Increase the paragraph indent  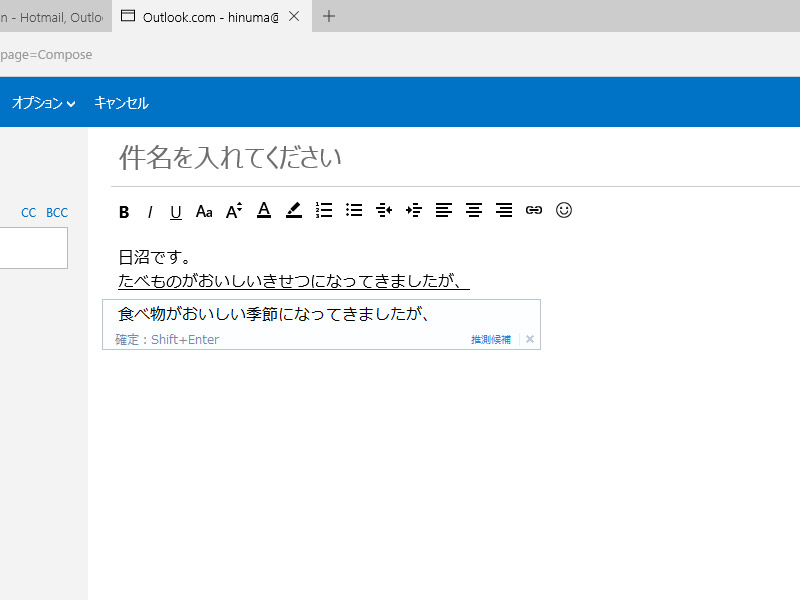pyautogui.click(x=414, y=210)
